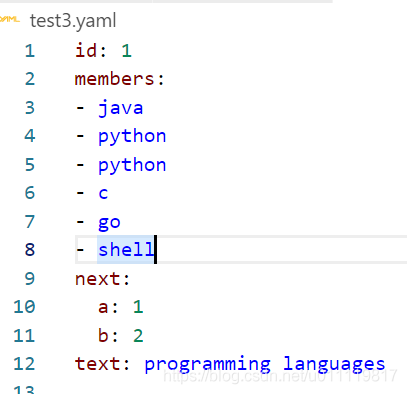The image size is (407, 394).
Task: Click line number 8 in gutter
Action: [30, 250]
